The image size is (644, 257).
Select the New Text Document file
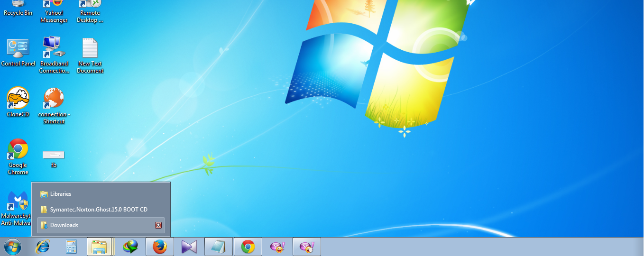coord(90,55)
